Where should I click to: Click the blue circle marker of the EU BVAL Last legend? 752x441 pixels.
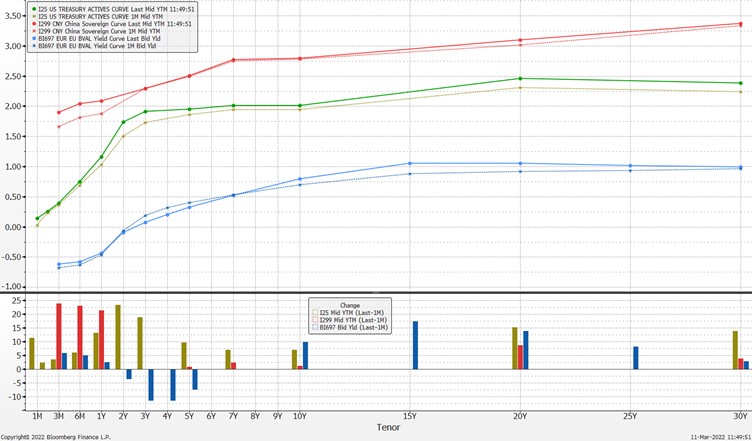pyautogui.click(x=34, y=39)
